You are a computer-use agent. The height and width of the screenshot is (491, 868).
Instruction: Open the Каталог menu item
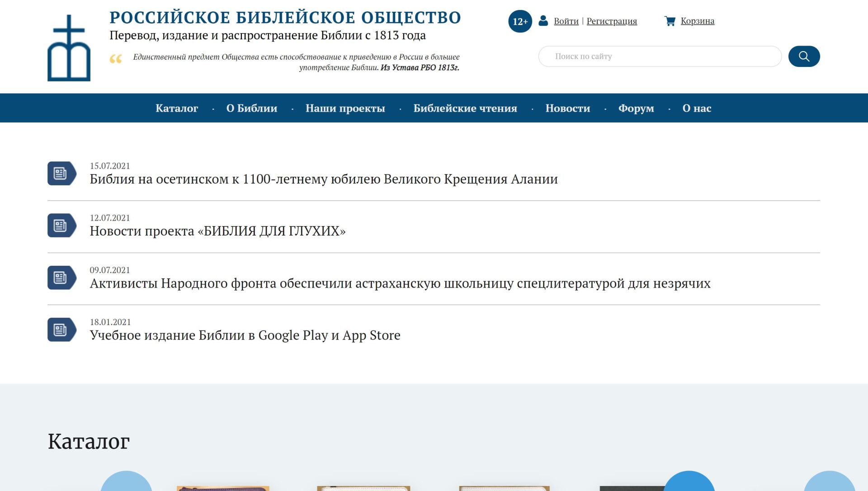click(177, 108)
